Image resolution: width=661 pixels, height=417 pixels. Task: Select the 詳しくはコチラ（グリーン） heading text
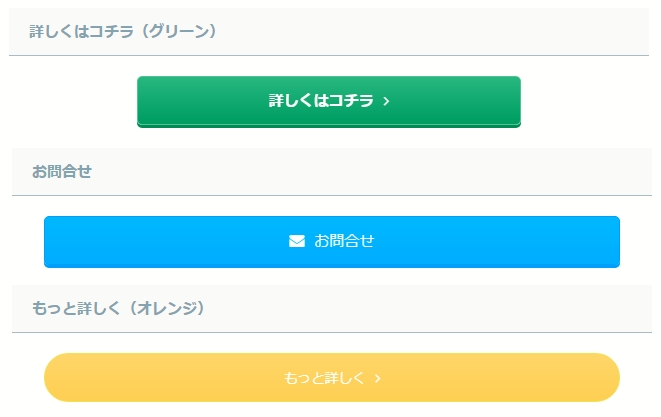click(x=123, y=32)
